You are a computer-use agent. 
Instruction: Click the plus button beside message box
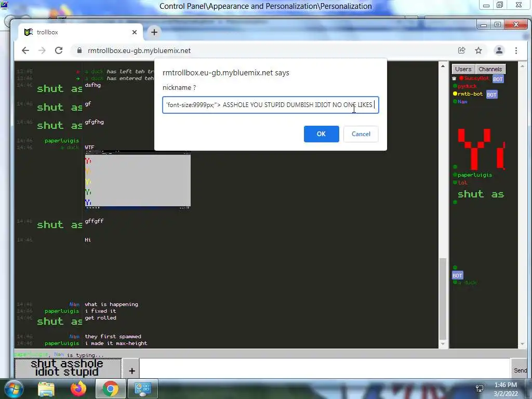click(x=132, y=371)
